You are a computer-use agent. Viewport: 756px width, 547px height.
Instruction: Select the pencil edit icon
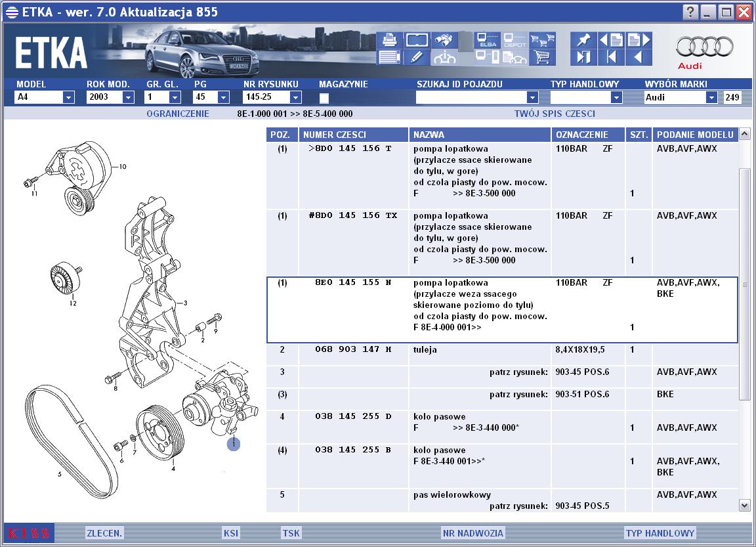[417, 57]
